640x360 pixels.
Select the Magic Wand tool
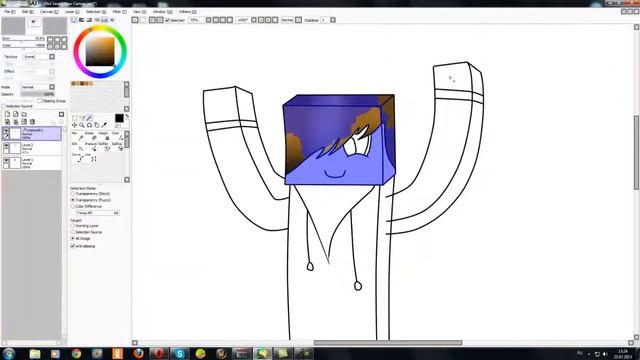click(89, 118)
